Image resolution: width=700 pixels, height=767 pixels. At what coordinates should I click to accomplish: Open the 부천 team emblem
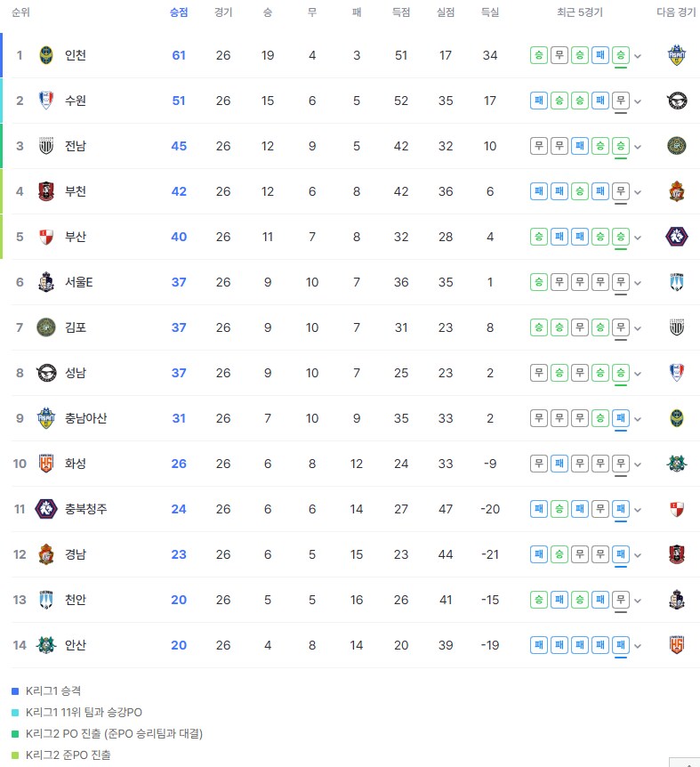pyautogui.click(x=46, y=191)
